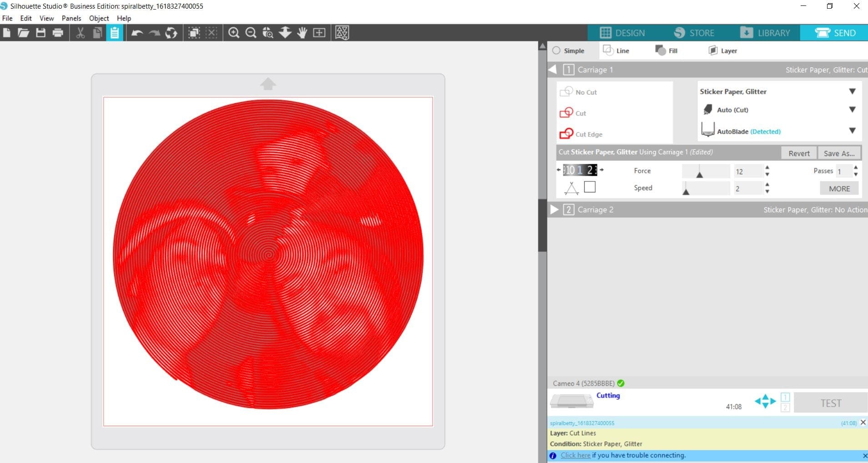
Task: Switch to the LIBRARY tab
Action: click(x=765, y=33)
